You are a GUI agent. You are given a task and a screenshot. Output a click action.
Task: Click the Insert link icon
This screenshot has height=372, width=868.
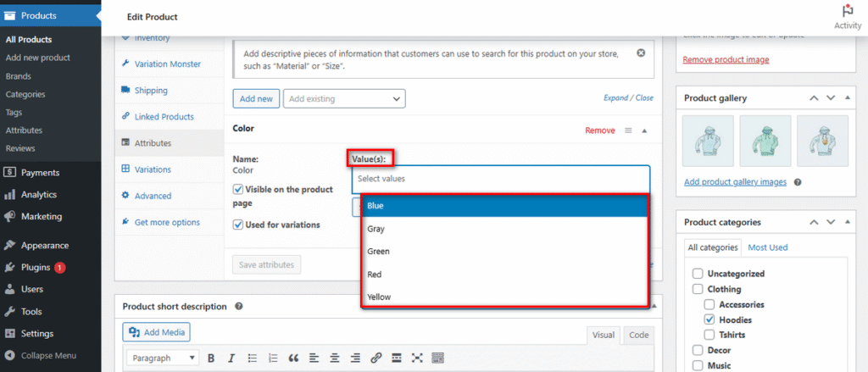[x=376, y=358]
